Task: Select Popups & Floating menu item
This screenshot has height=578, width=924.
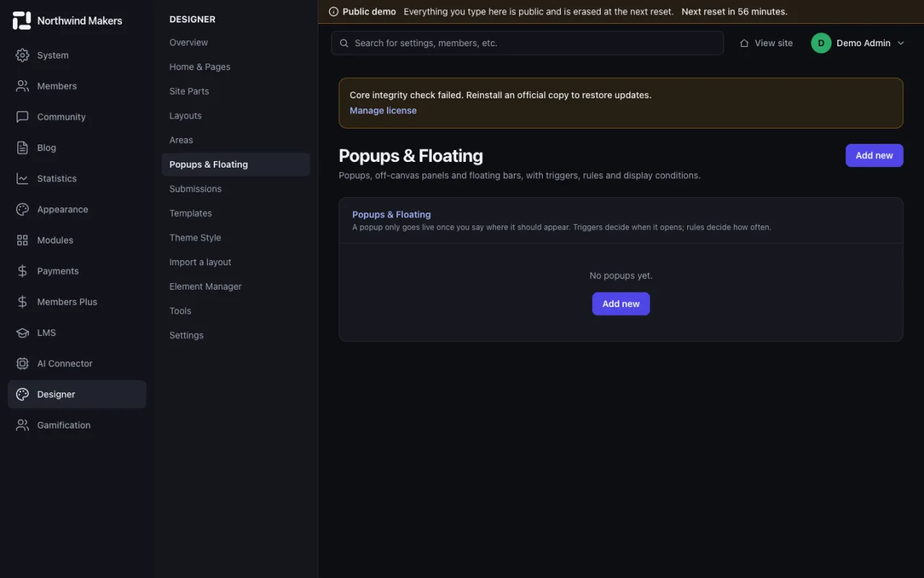Action: [x=235, y=165]
